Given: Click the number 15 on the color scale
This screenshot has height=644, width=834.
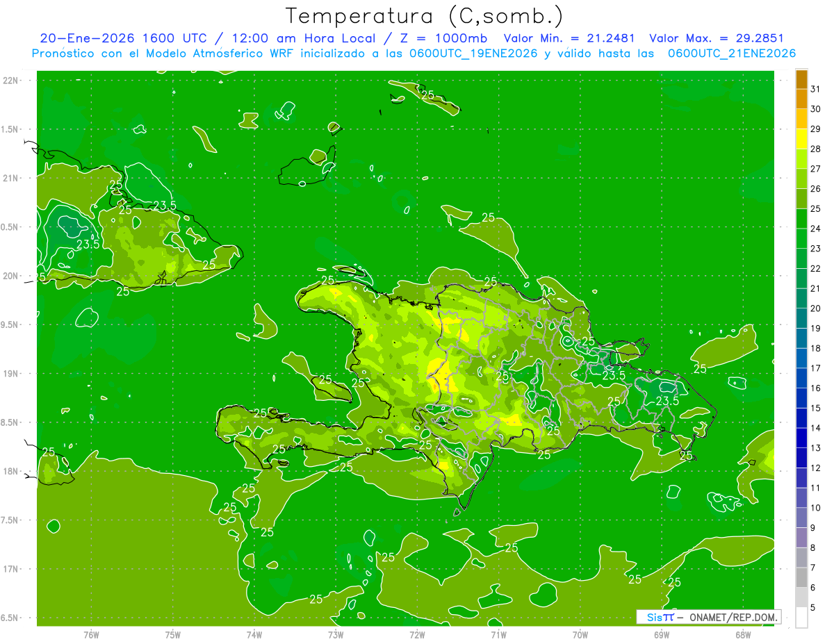Looking at the screenshot, I should 816,407.
